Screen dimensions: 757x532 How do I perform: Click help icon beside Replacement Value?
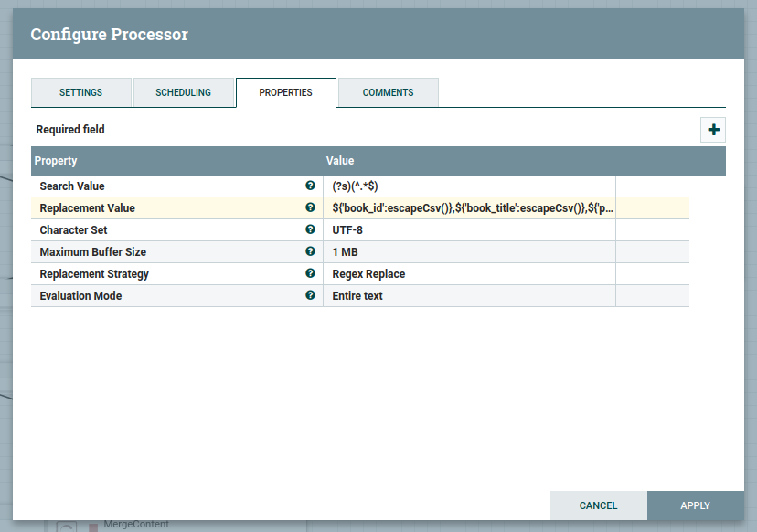pos(310,207)
